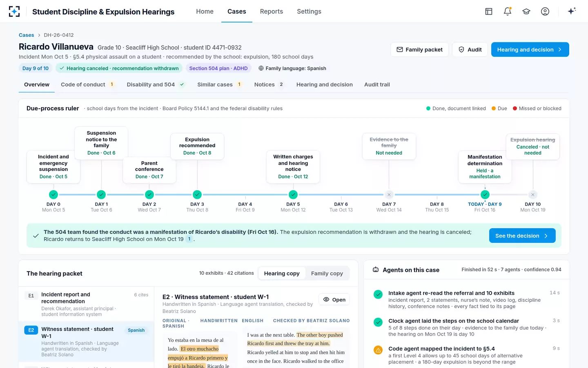The height and width of the screenshot is (368, 588).
Task: Open the Notices tab
Action: [x=269, y=85]
